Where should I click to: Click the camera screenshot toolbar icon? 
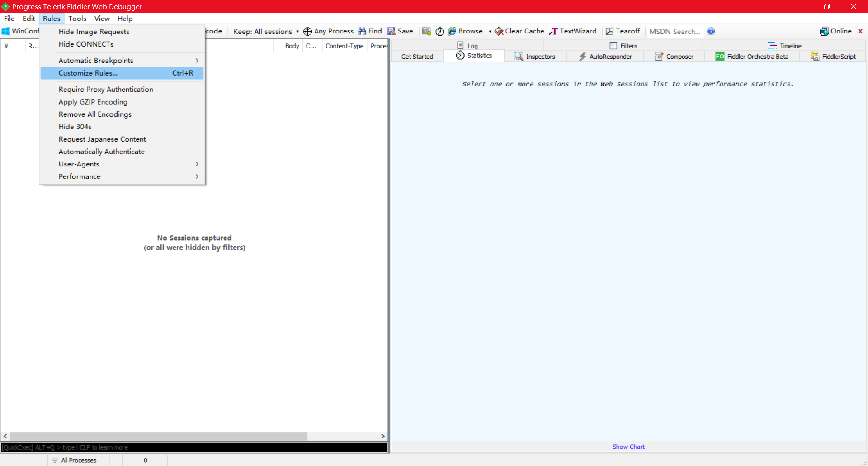[x=426, y=31]
